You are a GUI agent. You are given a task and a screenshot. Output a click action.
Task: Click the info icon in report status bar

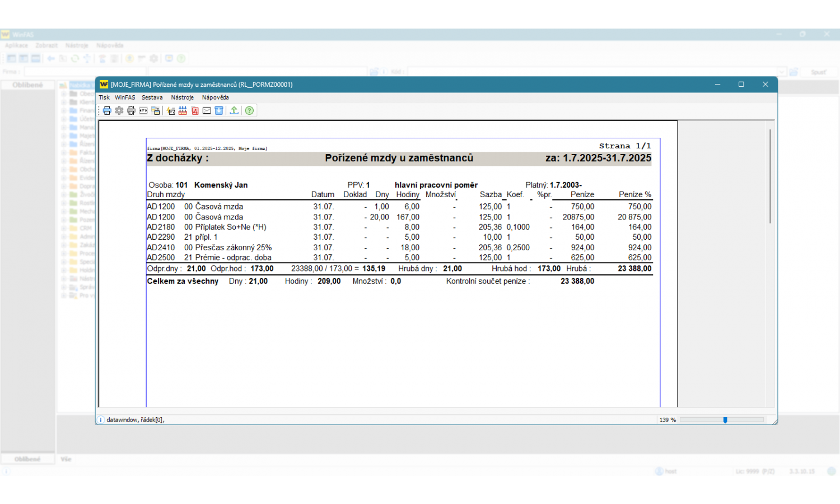pyautogui.click(x=101, y=420)
